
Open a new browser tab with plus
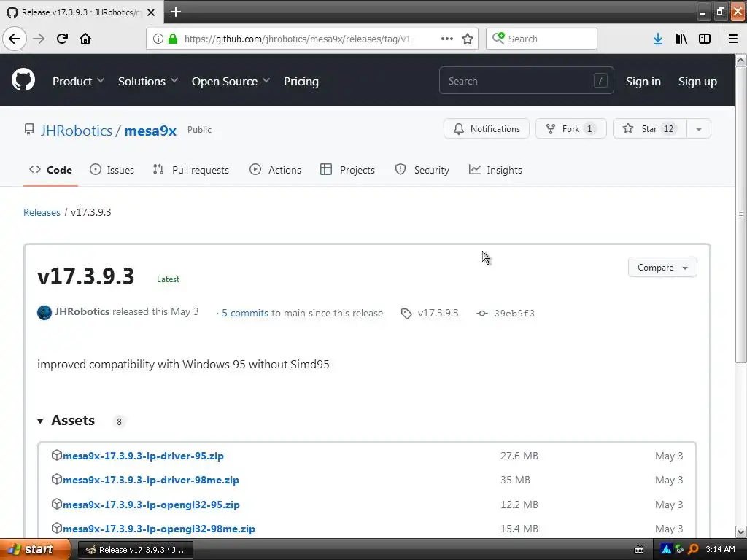(176, 12)
